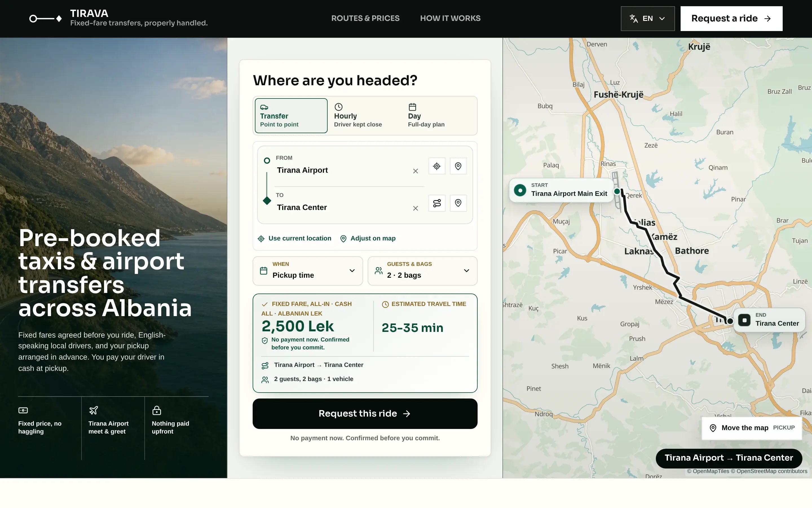Screen dimensions: 812x508
Task: Pick FROM location with map pin icon
Action: point(458,166)
